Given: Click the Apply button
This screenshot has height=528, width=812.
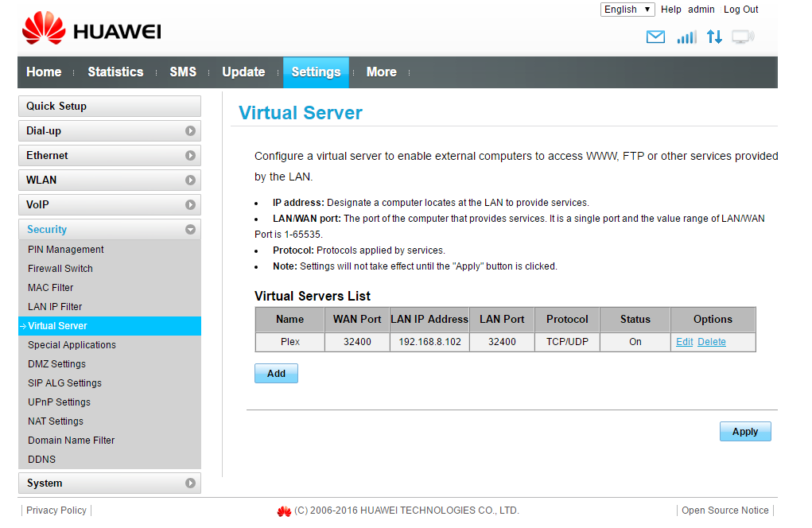Looking at the screenshot, I should pos(745,432).
